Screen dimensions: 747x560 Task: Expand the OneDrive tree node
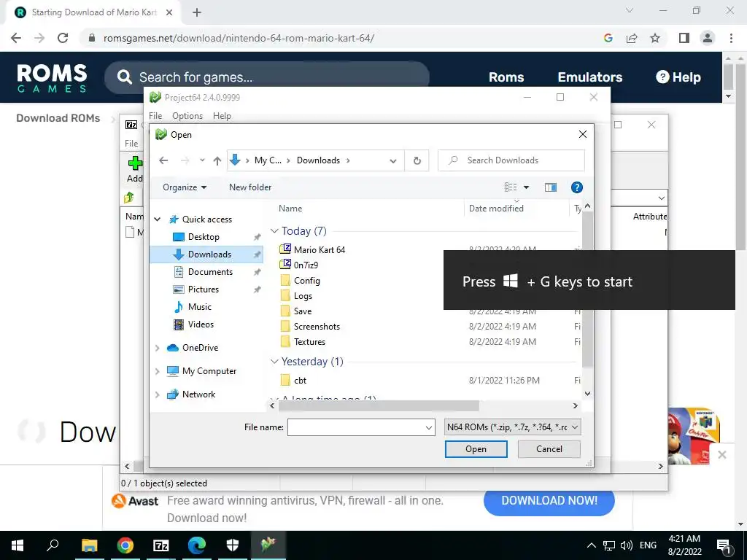(x=158, y=348)
